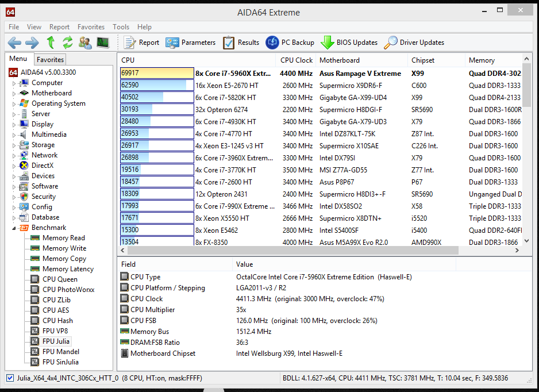
Task: Select the Database tree item
Action: pos(45,217)
